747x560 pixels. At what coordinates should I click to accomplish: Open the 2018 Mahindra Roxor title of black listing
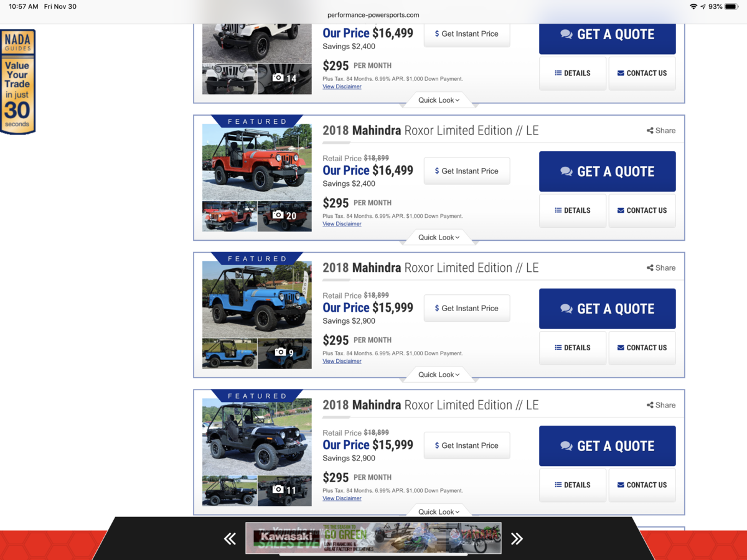[x=430, y=405]
